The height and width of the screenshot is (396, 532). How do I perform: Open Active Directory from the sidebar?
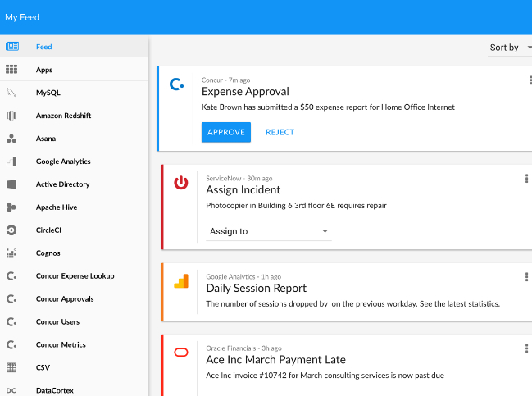coord(74,184)
